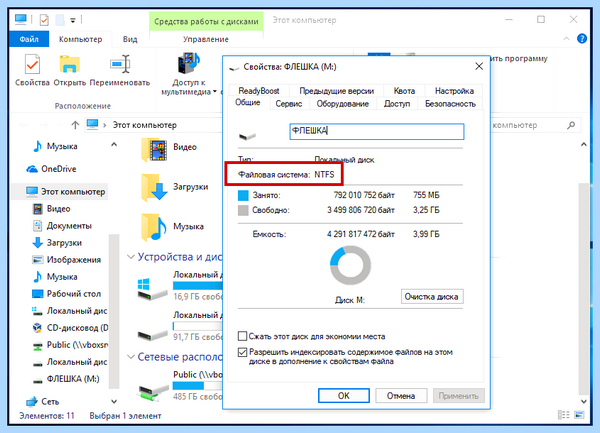The height and width of the screenshot is (433, 600).
Task: Click the Explorer help question mark icon
Action: pos(582,39)
